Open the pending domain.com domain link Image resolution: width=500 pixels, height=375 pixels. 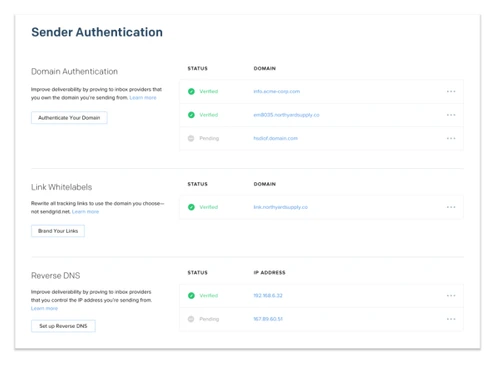(275, 138)
